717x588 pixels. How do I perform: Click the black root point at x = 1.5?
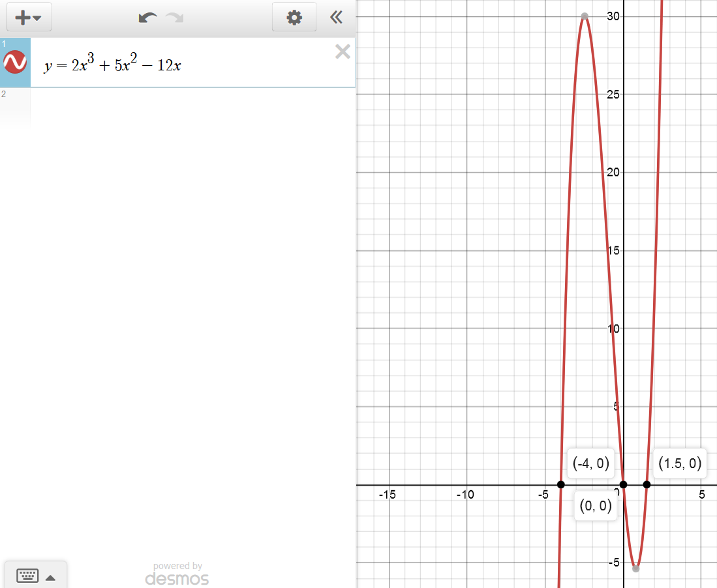[647, 484]
